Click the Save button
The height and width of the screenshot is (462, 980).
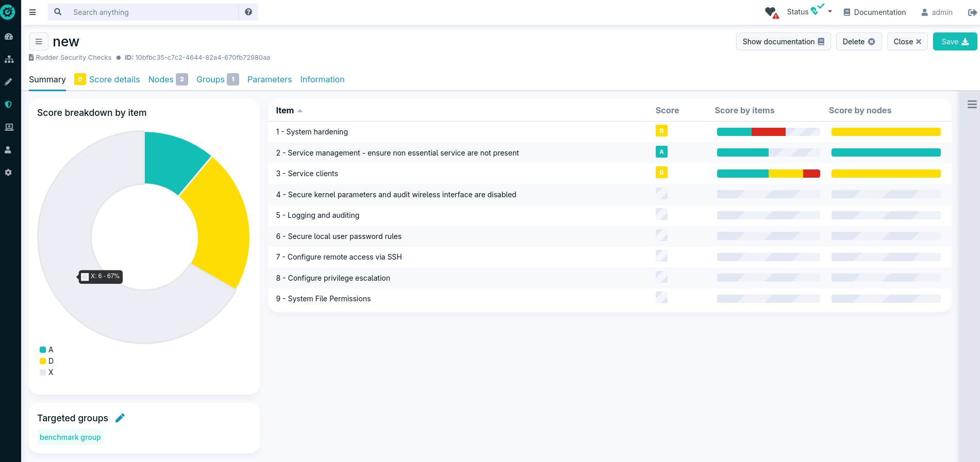(955, 42)
